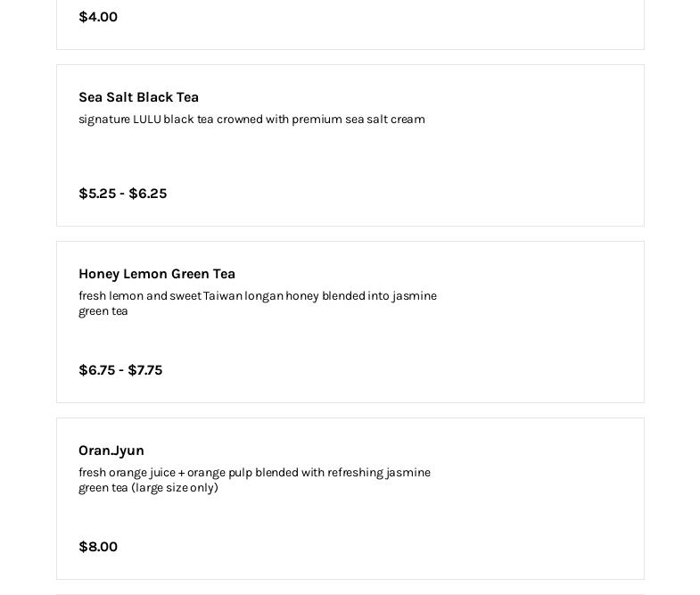Image resolution: width=700 pixels, height=595 pixels.
Task: Click the $8.00 price of OranJyun
Action: pyautogui.click(x=98, y=547)
